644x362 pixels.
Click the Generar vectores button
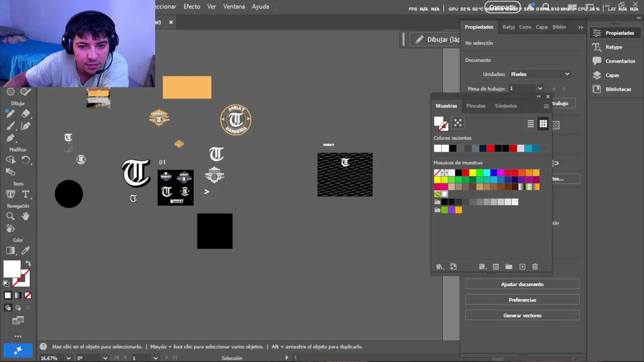pyautogui.click(x=522, y=315)
